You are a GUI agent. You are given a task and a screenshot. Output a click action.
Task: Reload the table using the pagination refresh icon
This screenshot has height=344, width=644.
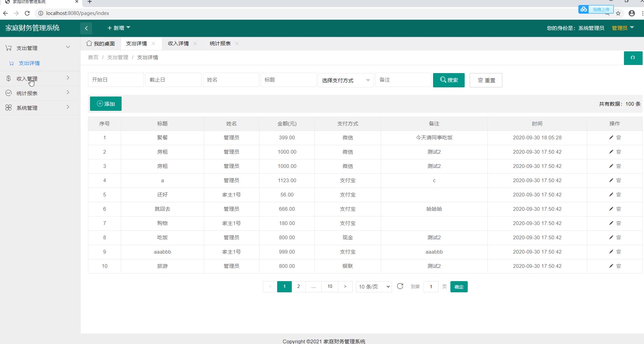(400, 286)
